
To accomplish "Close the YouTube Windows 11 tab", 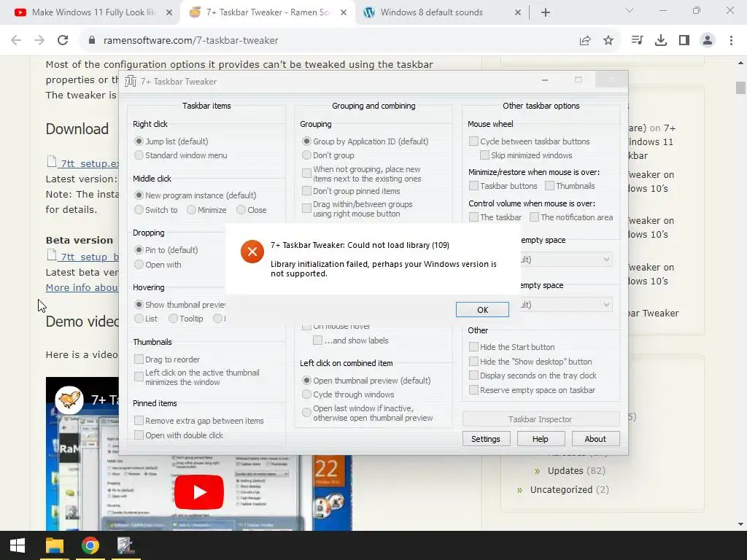I will point(169,12).
